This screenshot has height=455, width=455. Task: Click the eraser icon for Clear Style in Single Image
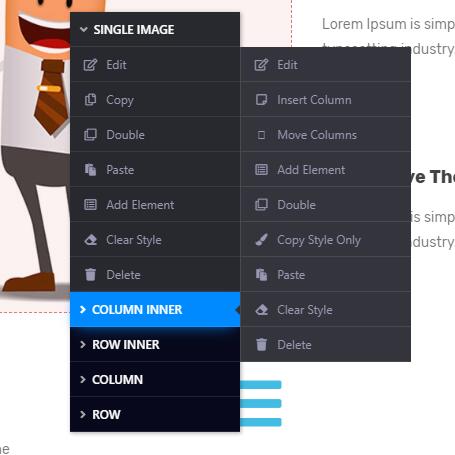pos(90,240)
